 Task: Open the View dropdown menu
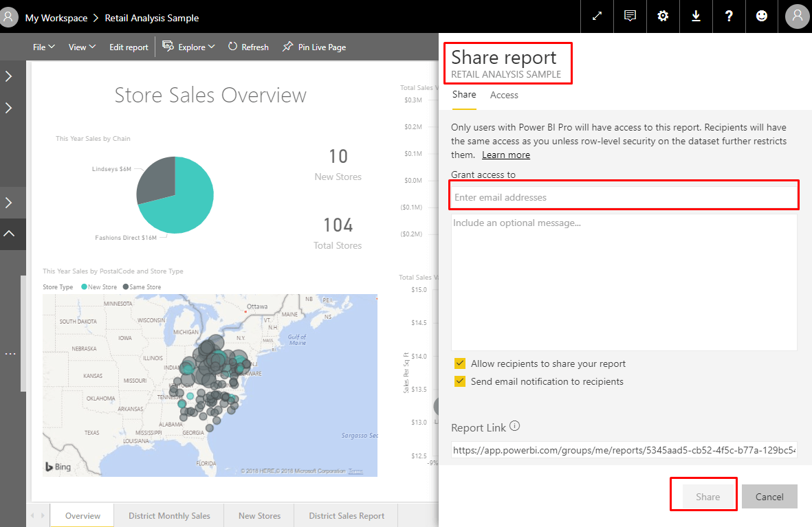[x=82, y=47]
